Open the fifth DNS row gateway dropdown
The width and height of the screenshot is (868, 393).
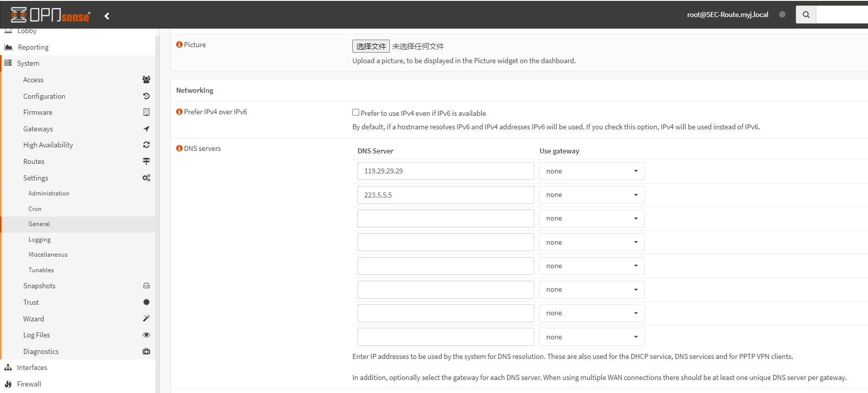point(592,266)
